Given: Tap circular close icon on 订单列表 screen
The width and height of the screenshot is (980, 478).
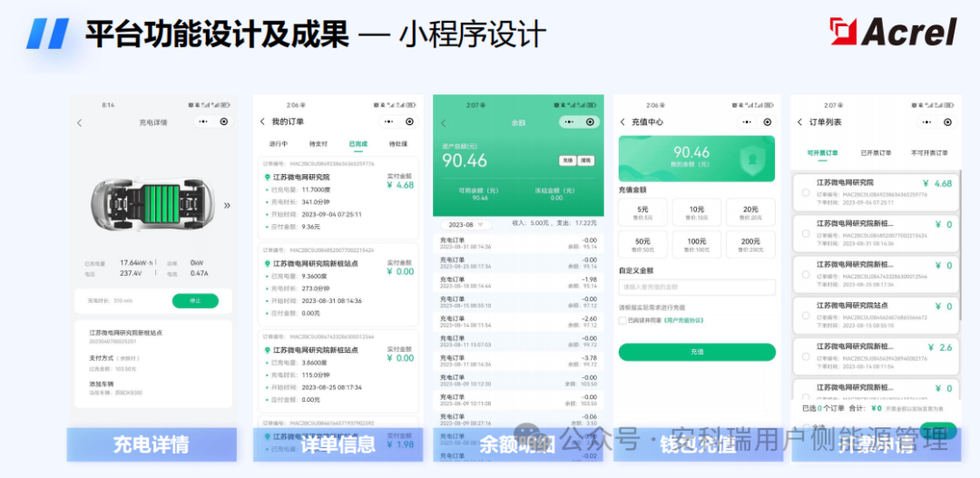Looking at the screenshot, I should coord(948,122).
